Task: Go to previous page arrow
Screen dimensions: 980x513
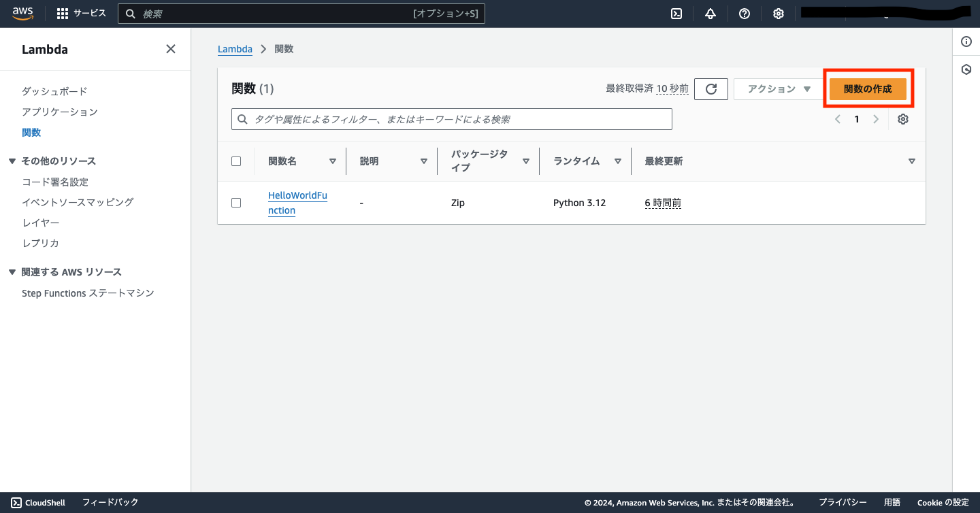Action: tap(838, 119)
